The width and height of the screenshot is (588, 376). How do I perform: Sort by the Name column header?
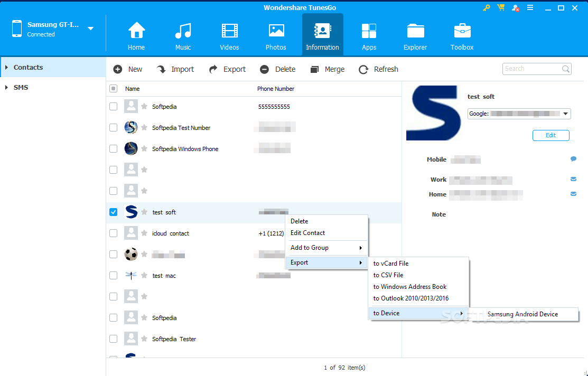(133, 89)
